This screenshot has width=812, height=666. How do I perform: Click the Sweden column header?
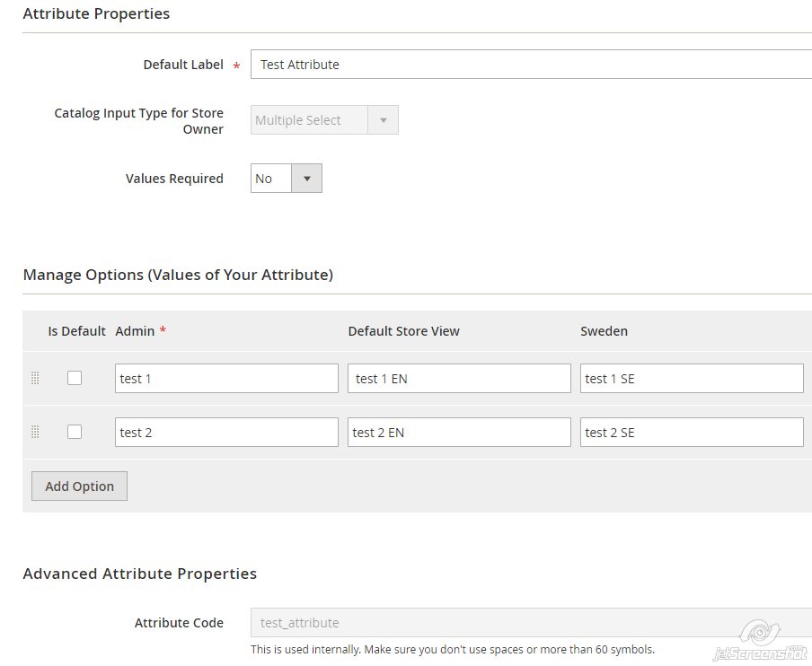(x=604, y=330)
